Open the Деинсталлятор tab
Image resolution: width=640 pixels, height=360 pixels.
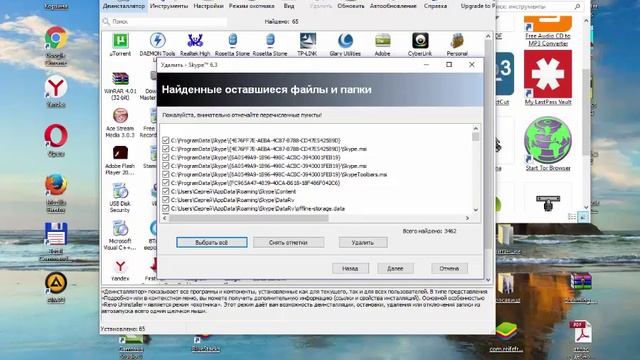click(124, 6)
